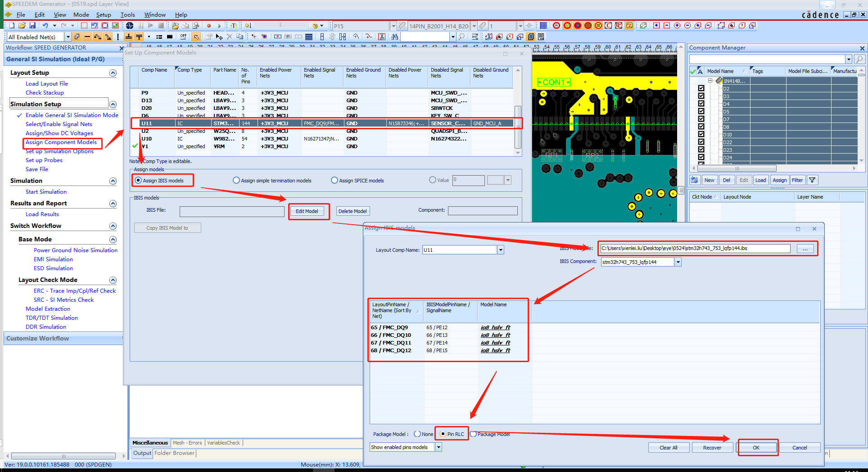This screenshot has height=472, width=868.
Task: Choose None for Package Model
Action: pyautogui.click(x=417, y=434)
